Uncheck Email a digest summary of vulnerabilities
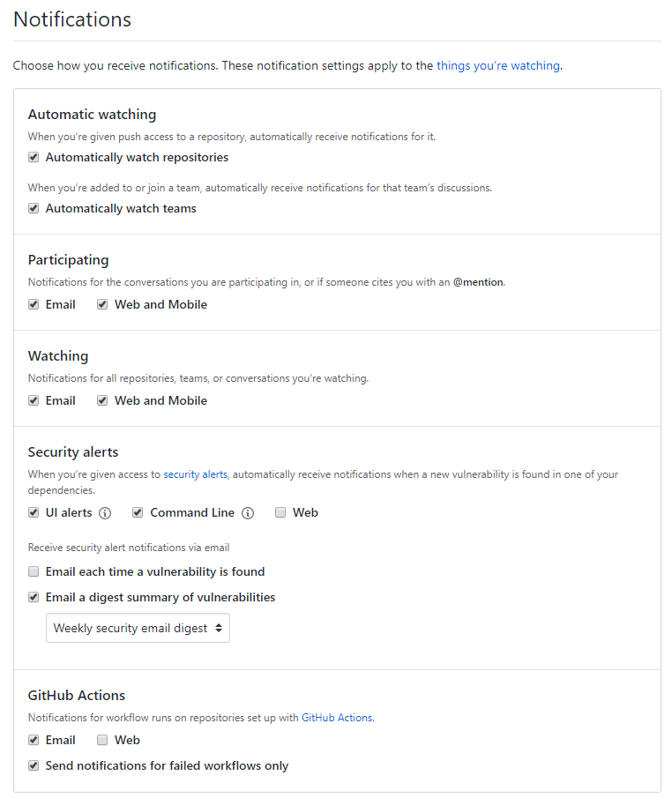 tap(34, 598)
